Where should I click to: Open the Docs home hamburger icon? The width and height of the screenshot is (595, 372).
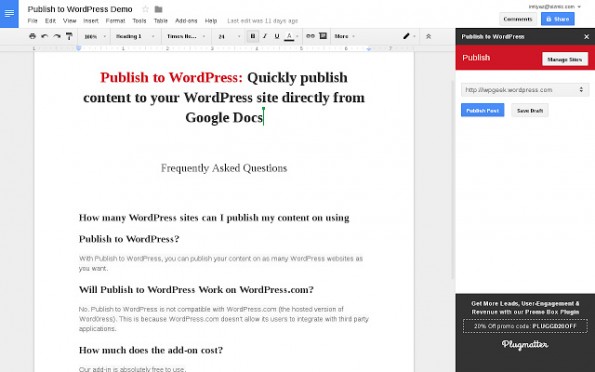(9, 14)
